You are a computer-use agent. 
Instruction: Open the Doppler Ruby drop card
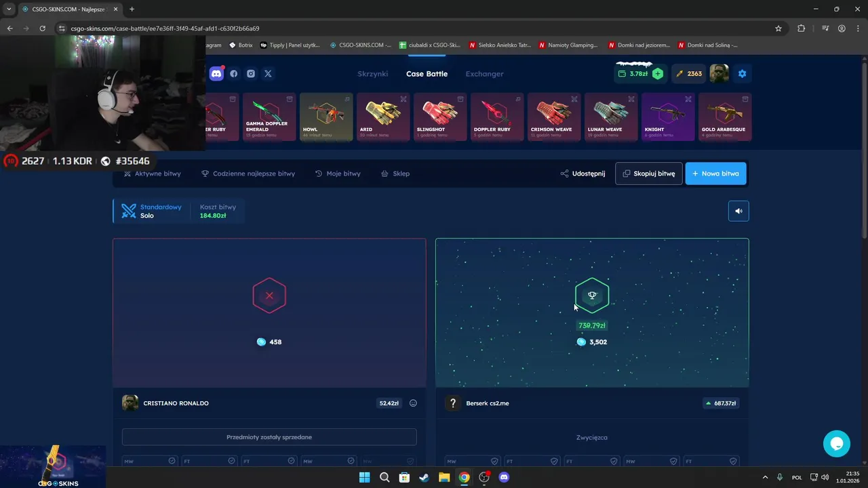pyautogui.click(x=497, y=117)
